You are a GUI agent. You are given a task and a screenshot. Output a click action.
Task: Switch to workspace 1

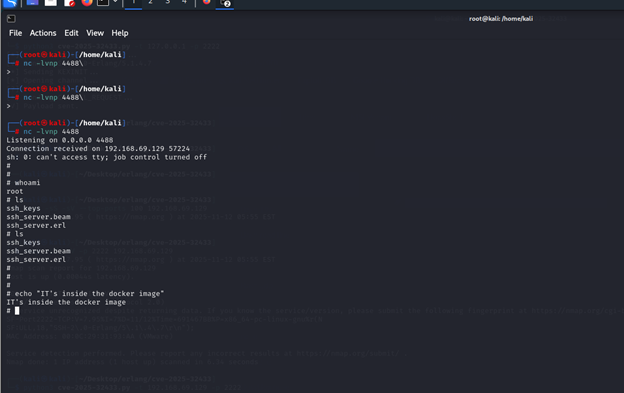tap(133, 3)
